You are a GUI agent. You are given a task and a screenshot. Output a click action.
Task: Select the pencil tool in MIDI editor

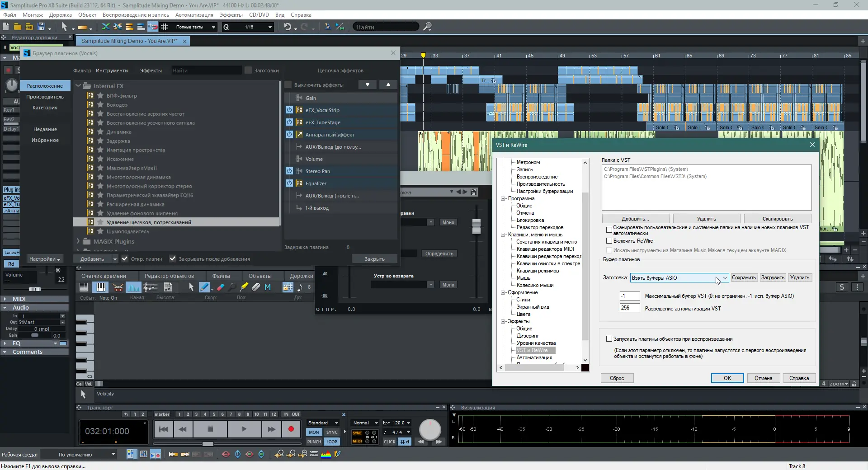[205, 287]
